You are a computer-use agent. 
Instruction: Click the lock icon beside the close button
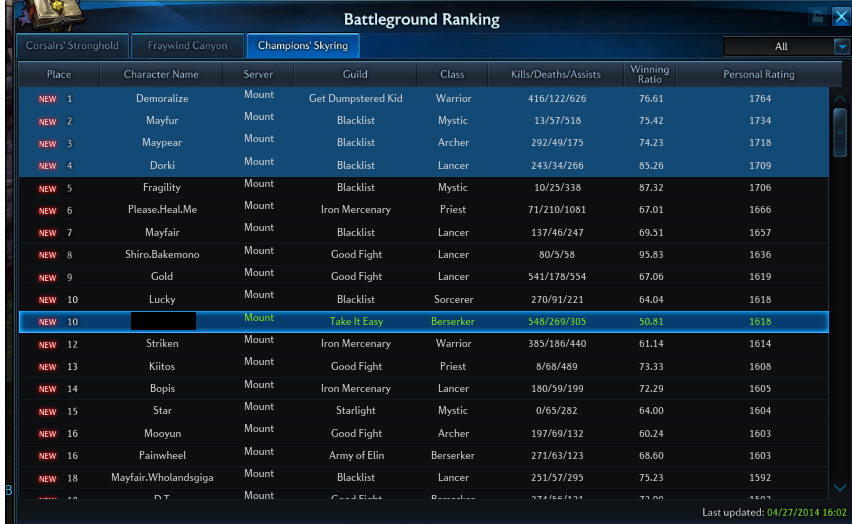tap(818, 16)
